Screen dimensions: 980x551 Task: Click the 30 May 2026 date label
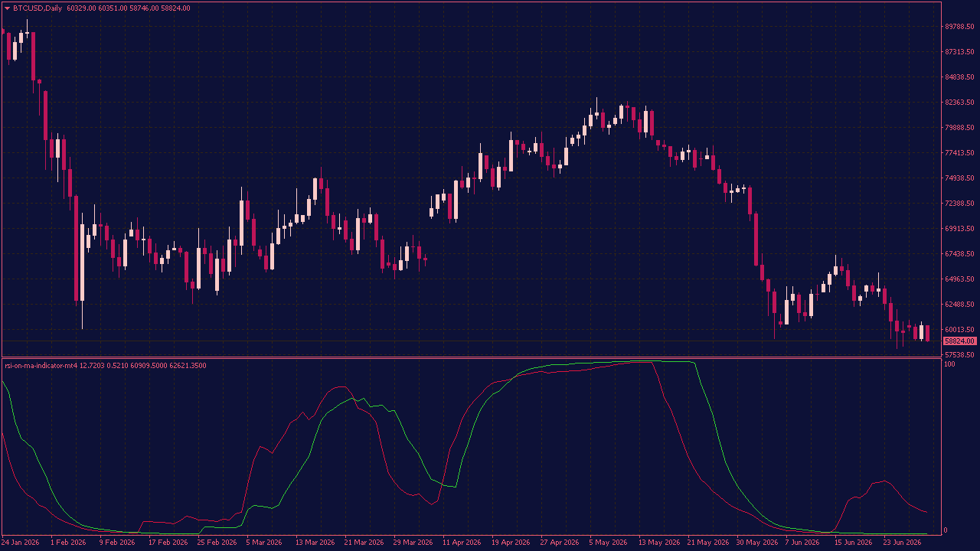click(x=756, y=543)
